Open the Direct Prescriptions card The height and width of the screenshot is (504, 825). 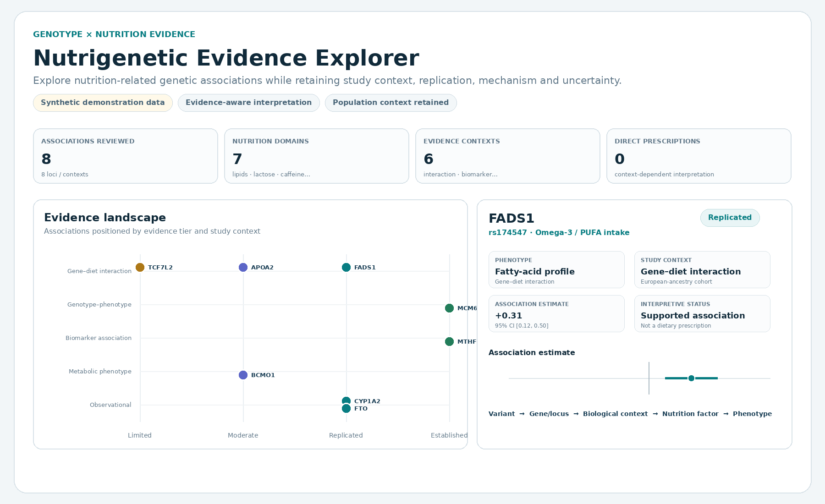coord(699,156)
